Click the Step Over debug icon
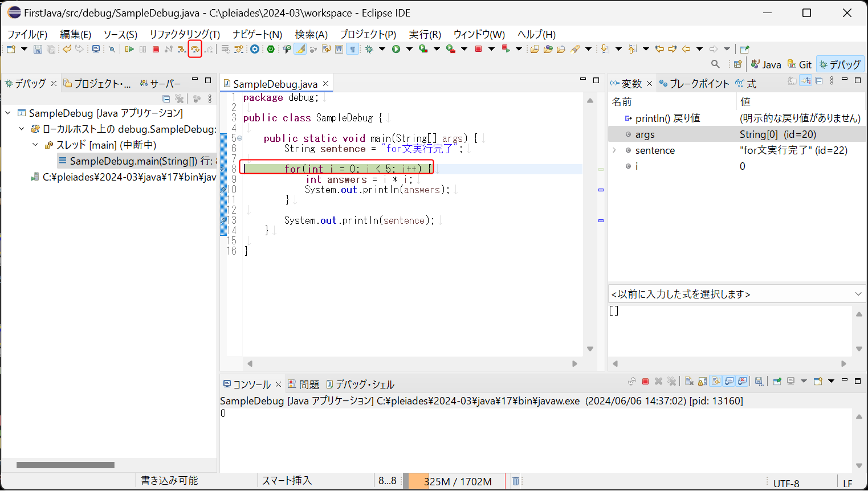 [x=195, y=49]
